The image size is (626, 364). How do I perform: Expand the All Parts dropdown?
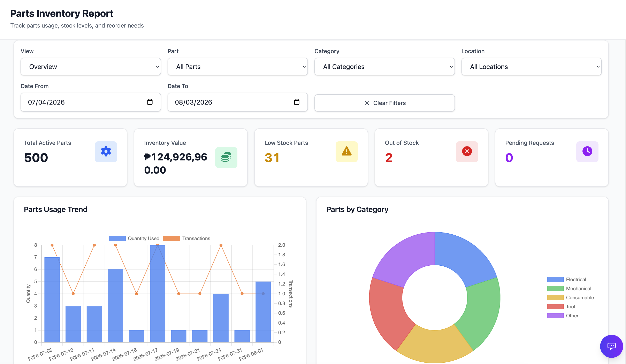pyautogui.click(x=237, y=67)
